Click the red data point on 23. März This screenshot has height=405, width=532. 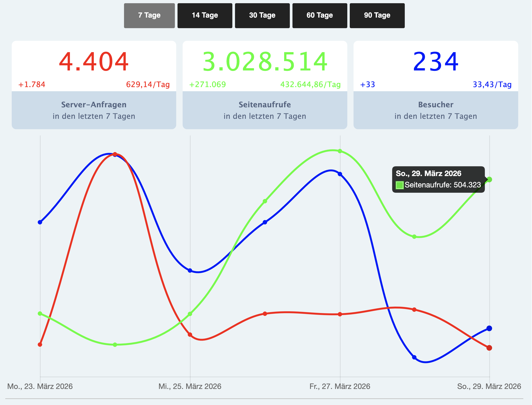point(40,345)
